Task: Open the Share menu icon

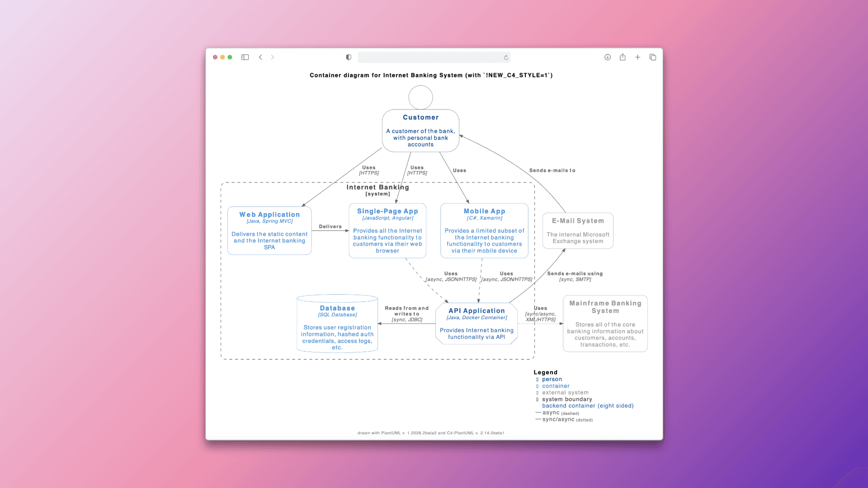Action: 623,57
